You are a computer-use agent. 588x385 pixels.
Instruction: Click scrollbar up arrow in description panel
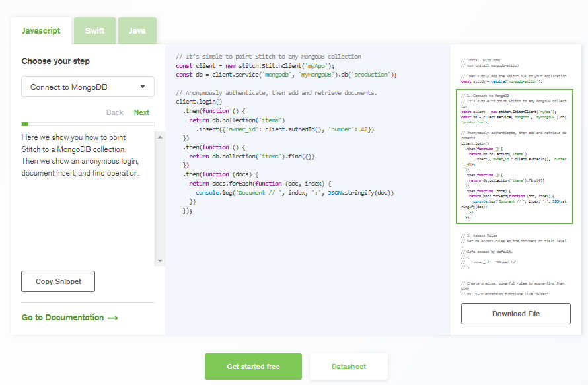click(x=160, y=137)
